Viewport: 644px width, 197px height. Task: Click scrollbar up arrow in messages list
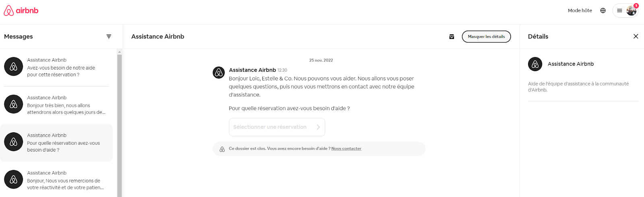pyautogui.click(x=119, y=52)
